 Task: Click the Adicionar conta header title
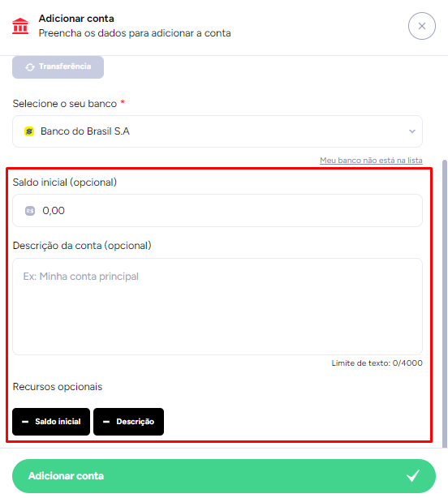point(76,19)
